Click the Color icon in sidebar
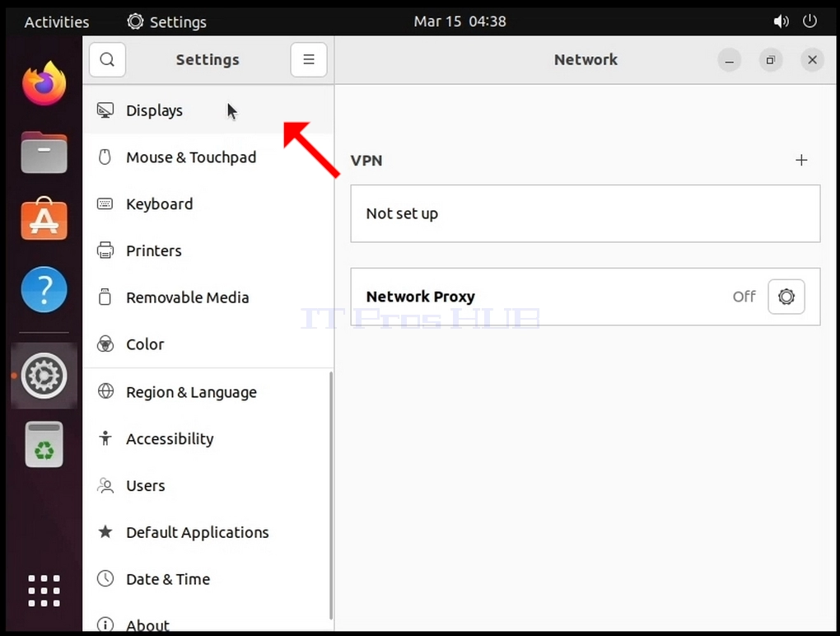This screenshot has width=840, height=636. coord(105,344)
